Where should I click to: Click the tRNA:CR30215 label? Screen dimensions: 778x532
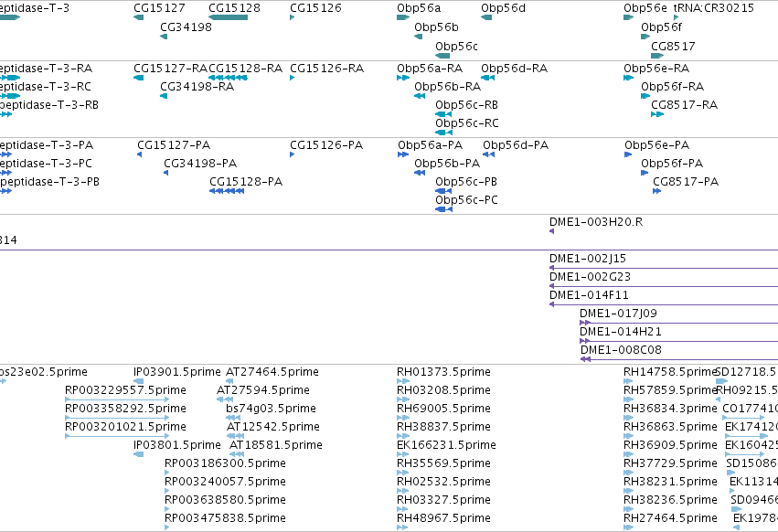coord(713,8)
